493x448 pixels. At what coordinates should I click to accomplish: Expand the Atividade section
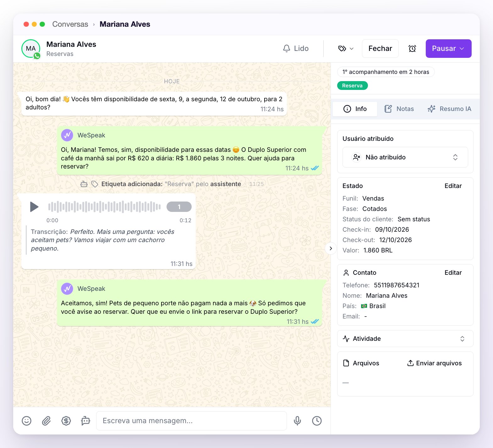405,339
